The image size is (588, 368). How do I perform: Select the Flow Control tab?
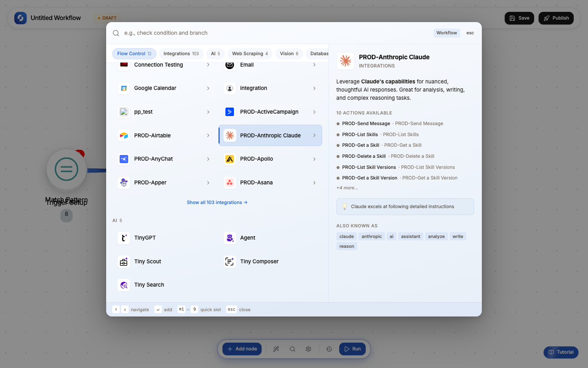click(x=134, y=54)
